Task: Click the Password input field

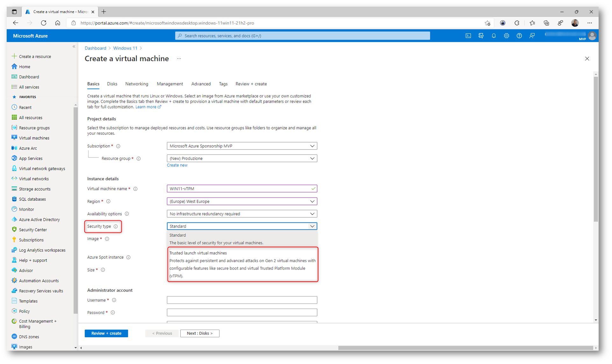Action: point(242,312)
